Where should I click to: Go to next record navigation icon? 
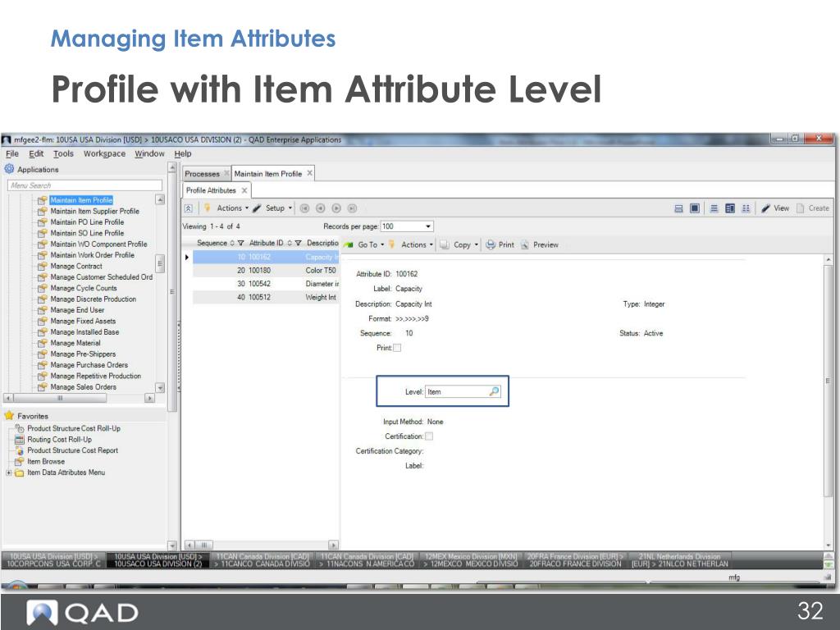336,208
